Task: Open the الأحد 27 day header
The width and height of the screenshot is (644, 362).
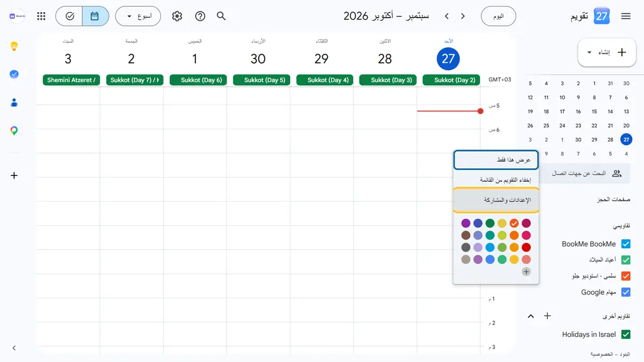Action: 448,58
